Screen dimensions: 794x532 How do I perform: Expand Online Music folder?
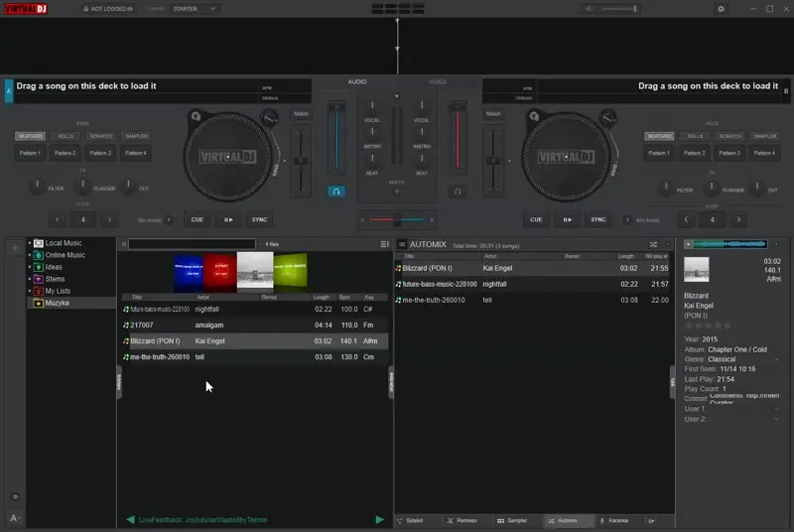tap(30, 255)
